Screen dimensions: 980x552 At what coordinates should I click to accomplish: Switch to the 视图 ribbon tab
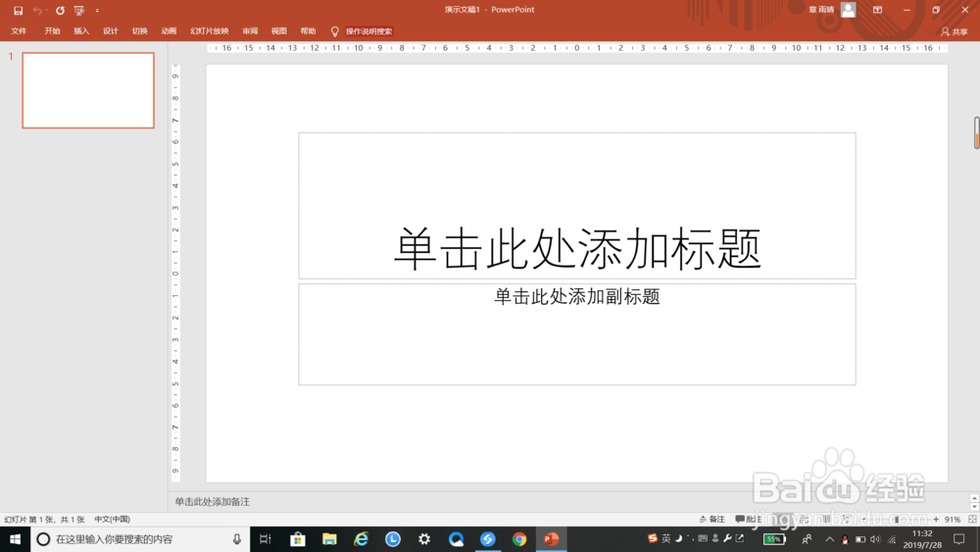(278, 31)
